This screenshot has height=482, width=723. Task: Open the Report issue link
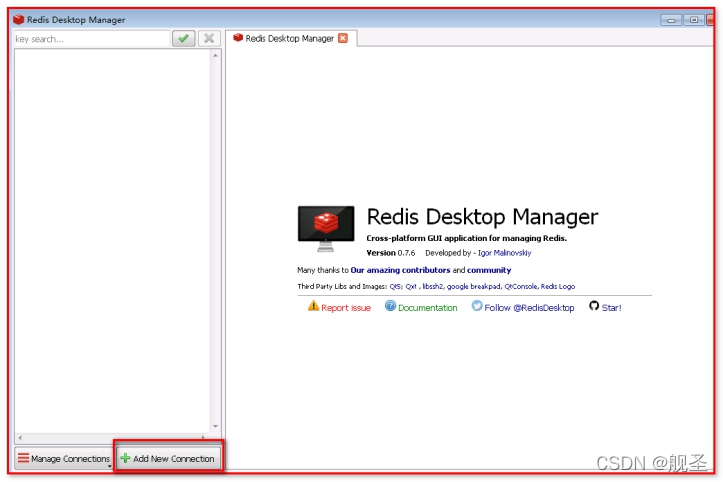pyautogui.click(x=346, y=308)
